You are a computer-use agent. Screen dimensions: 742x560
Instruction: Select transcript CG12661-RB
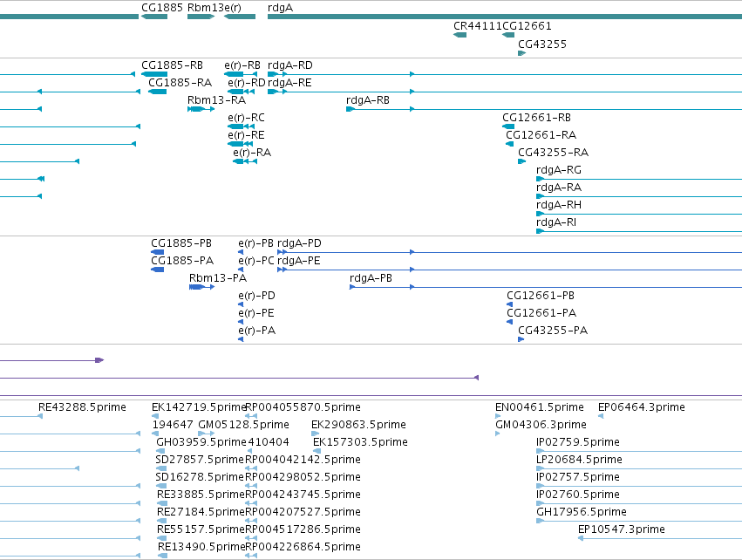[536, 118]
